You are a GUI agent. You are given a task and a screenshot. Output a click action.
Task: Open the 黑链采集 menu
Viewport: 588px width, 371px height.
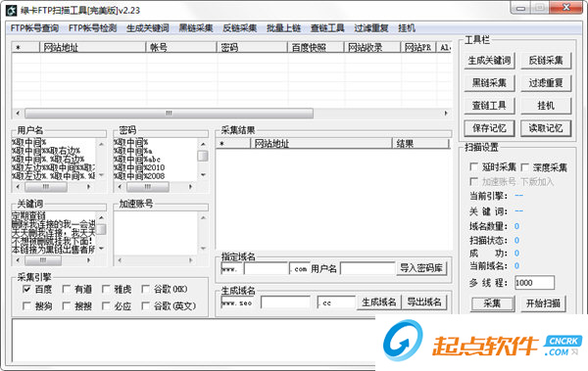point(196,28)
